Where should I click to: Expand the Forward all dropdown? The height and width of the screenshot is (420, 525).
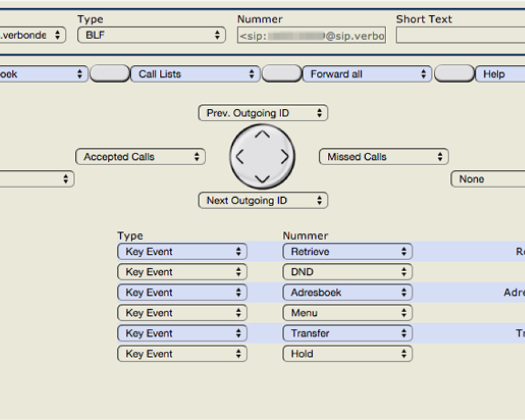[x=367, y=74]
